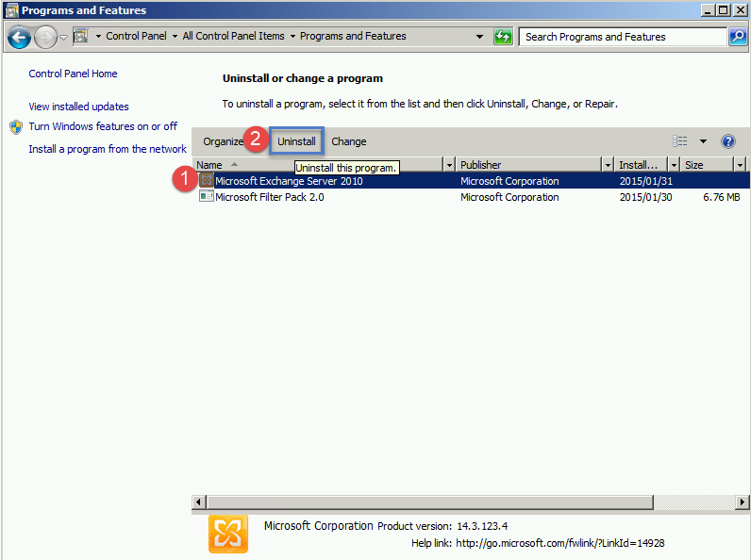Viewport: 751px width, 560px height.
Task: Click the Programs and Features title bar icon
Action: (11, 10)
